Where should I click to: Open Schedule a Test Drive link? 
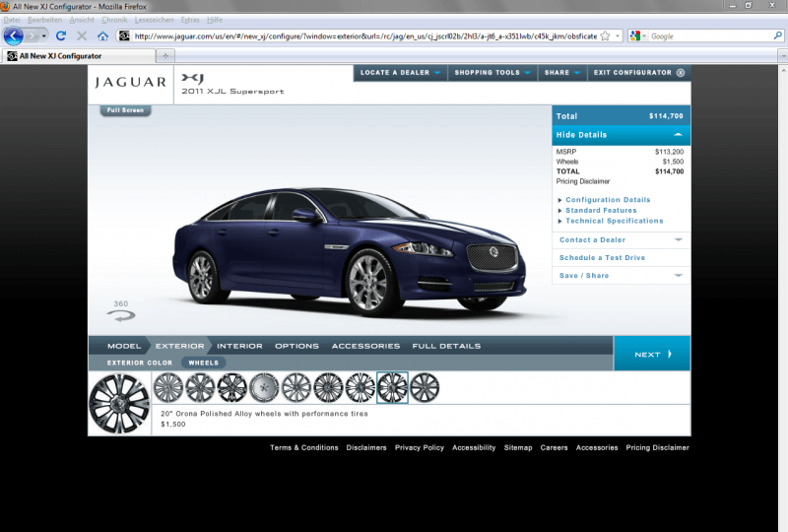pyautogui.click(x=602, y=257)
